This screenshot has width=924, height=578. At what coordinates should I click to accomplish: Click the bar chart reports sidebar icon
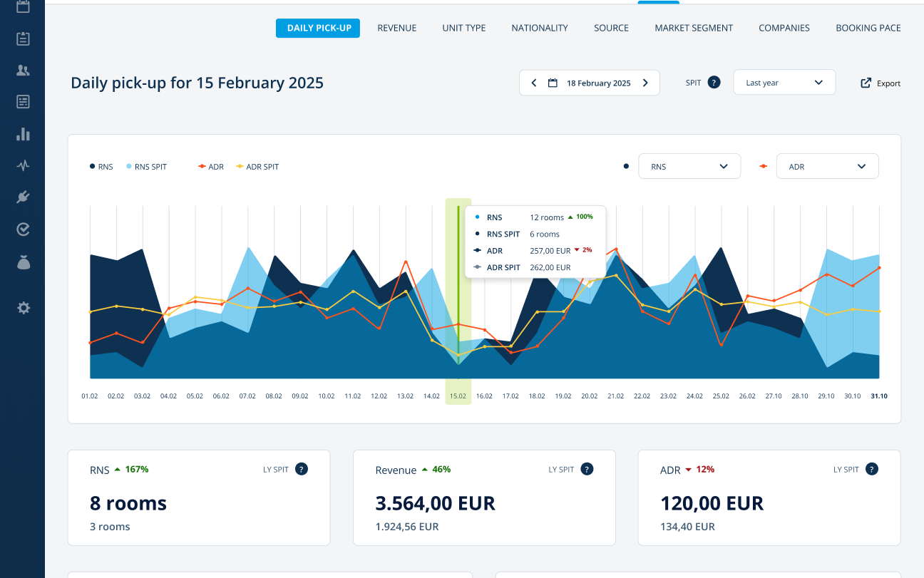tap(23, 134)
